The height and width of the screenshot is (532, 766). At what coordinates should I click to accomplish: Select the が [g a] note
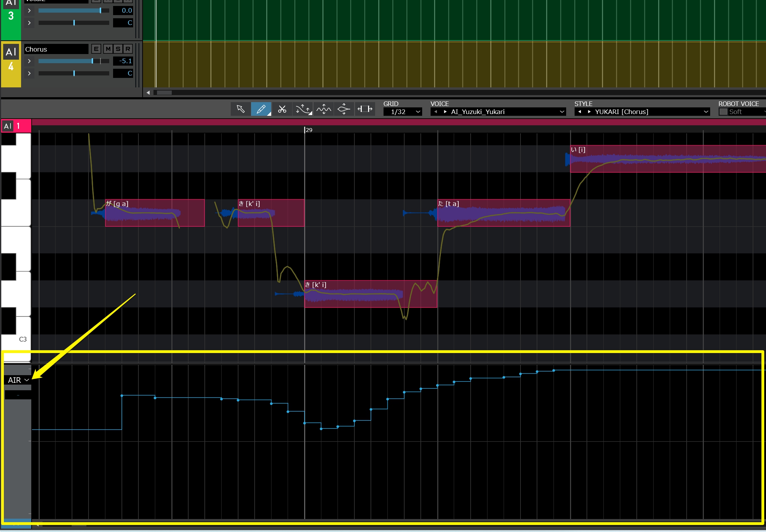pyautogui.click(x=155, y=213)
